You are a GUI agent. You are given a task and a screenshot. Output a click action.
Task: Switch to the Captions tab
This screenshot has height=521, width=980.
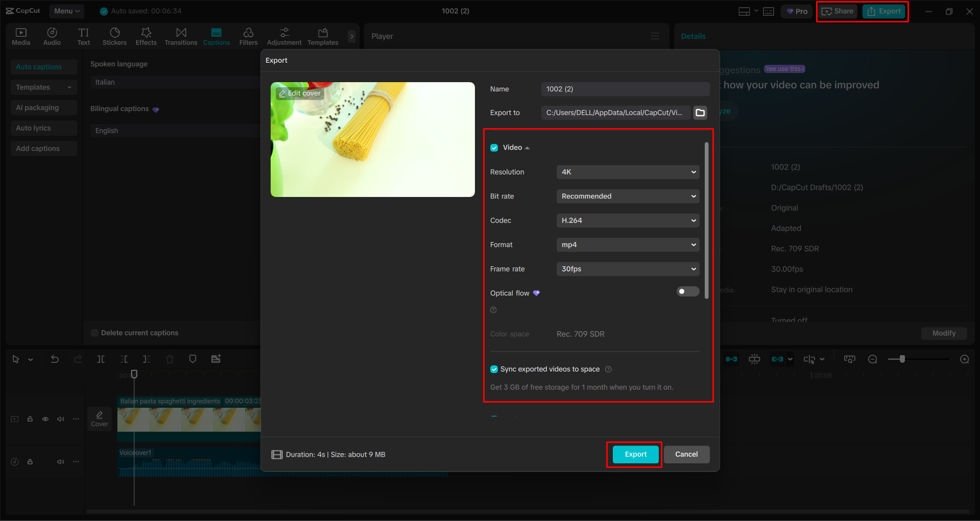click(216, 36)
